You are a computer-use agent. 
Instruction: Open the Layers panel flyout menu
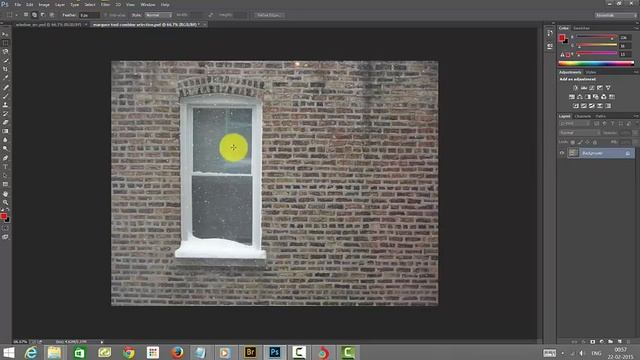click(636, 116)
